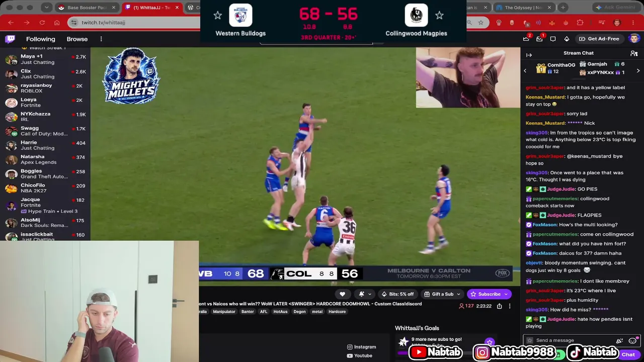Reload the Twitch page
Image resolution: width=644 pixels, height=362 pixels.
pos(42,23)
